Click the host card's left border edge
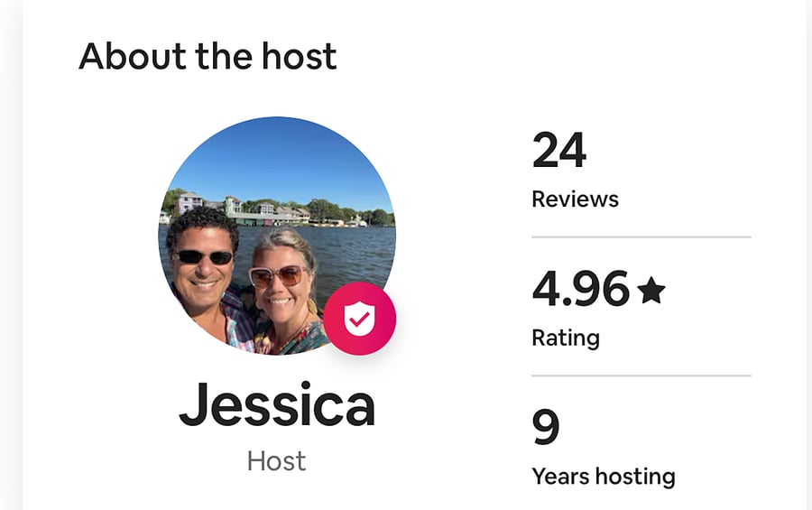This screenshot has width=812, height=510. (x=23, y=255)
